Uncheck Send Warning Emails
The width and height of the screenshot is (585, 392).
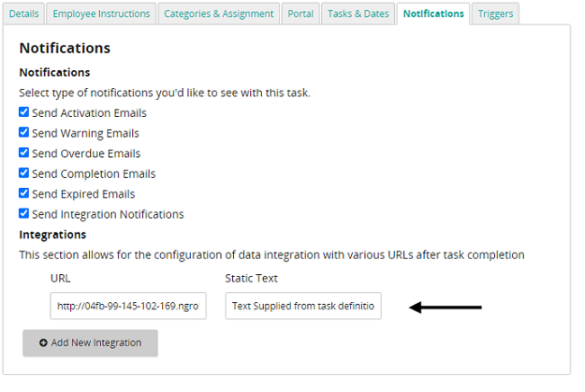(24, 132)
